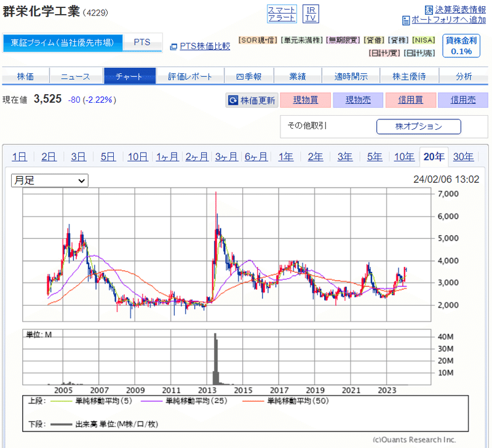Open the IR TV icon
The height and width of the screenshot is (448, 492).
point(311,12)
